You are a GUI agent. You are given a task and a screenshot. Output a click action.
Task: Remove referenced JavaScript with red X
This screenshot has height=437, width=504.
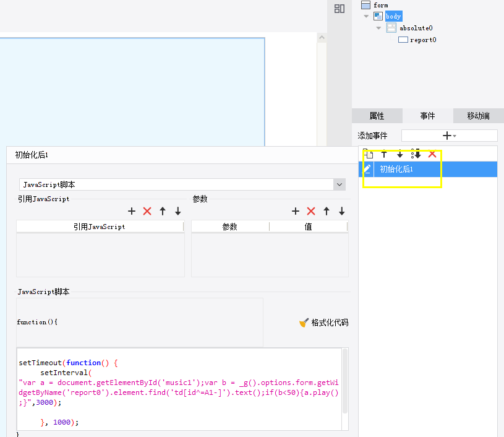pyautogui.click(x=147, y=211)
